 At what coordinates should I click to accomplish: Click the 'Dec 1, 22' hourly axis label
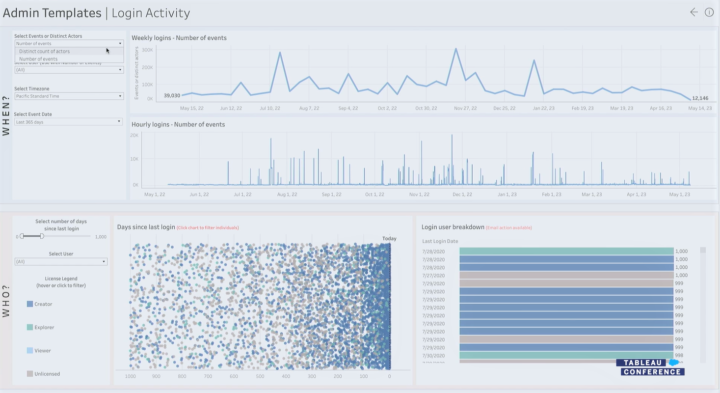click(x=462, y=195)
